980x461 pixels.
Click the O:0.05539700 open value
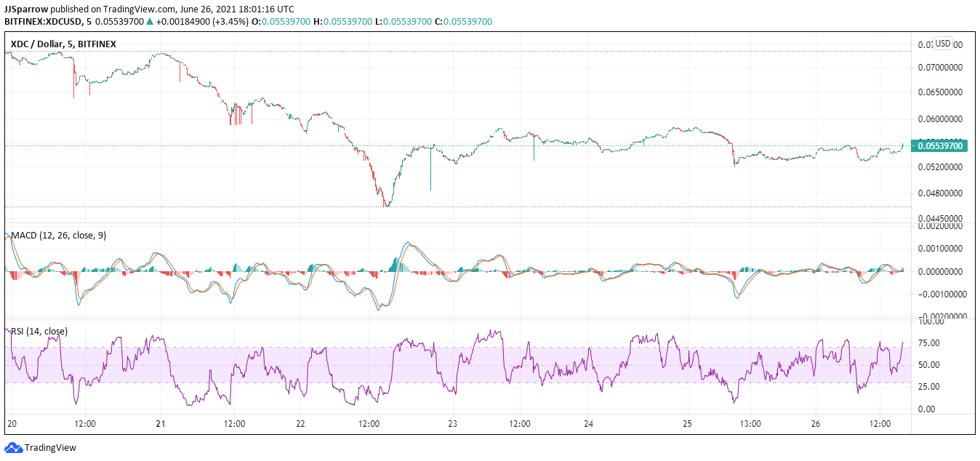[281, 22]
